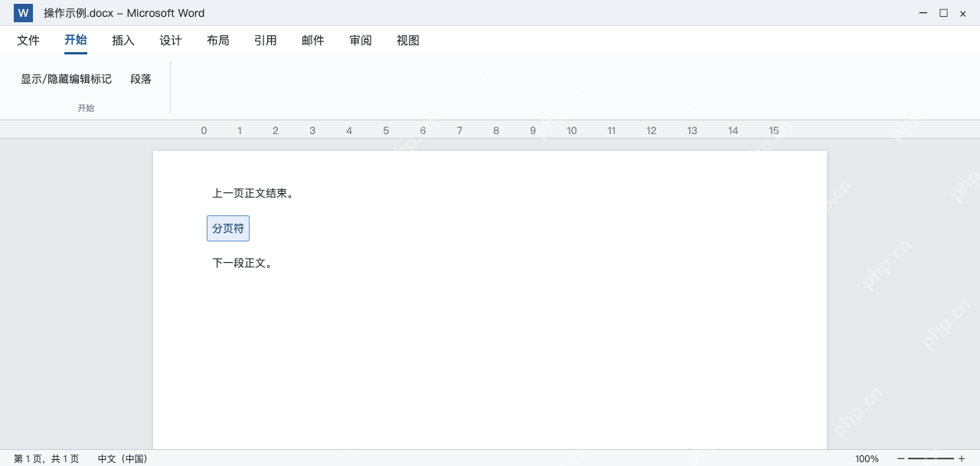Open the 设计 ribbon tab
The width and height of the screenshot is (980, 466).
(x=171, y=41)
